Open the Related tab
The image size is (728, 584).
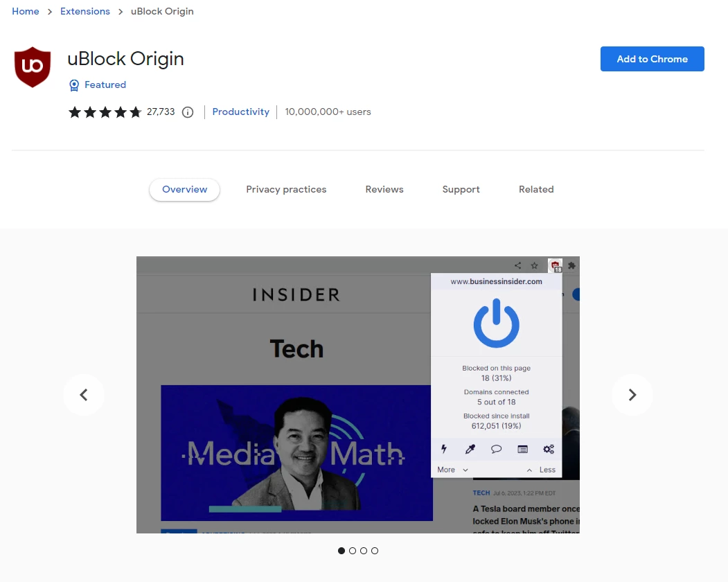[x=536, y=189]
